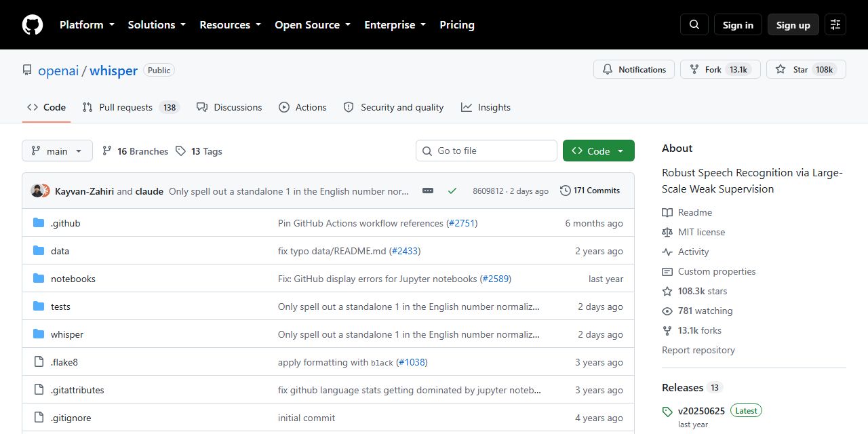Select the Code tab
The height and width of the screenshot is (434, 868).
46,107
